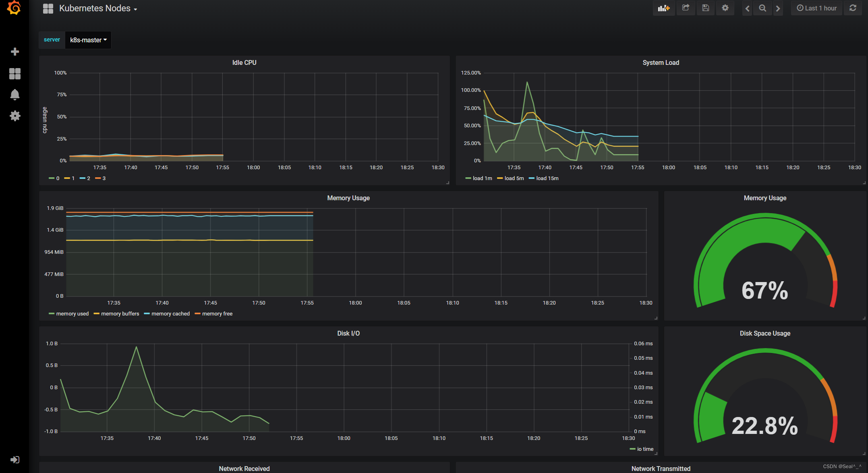
Task: Shift time range forward with right arrow
Action: 778,8
